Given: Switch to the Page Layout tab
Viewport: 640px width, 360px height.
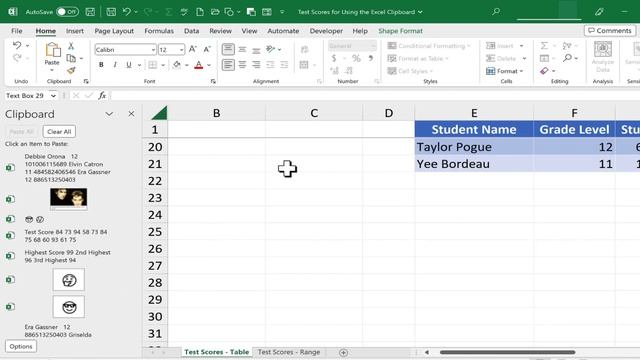Looking at the screenshot, I should coord(114,31).
